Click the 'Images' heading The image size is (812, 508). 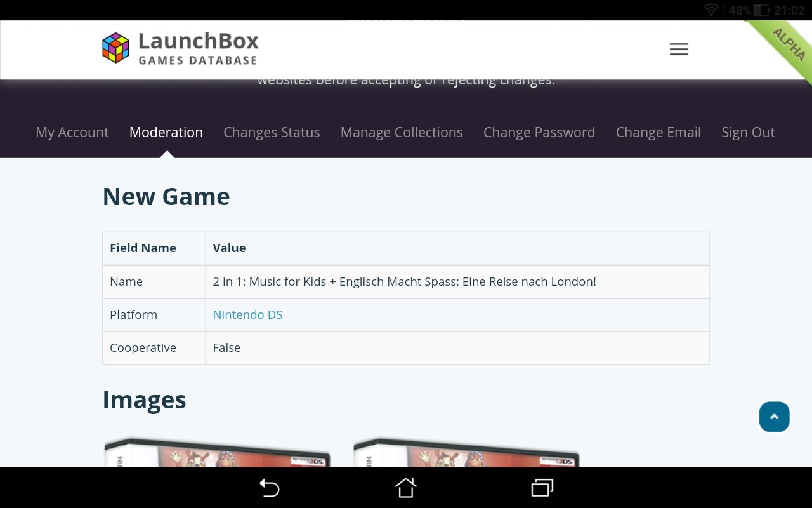pos(144,399)
